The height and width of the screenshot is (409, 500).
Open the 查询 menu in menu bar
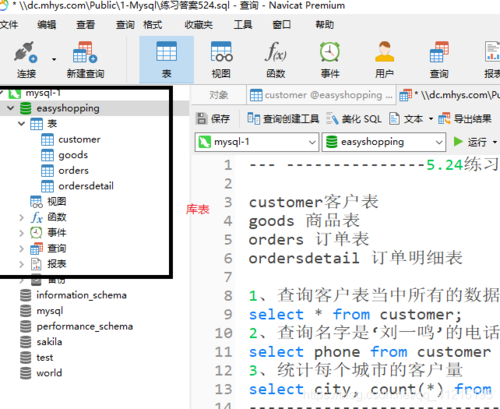click(x=125, y=25)
